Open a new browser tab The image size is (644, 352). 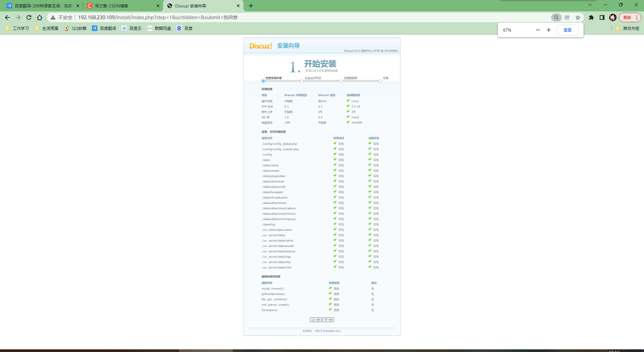pos(251,6)
